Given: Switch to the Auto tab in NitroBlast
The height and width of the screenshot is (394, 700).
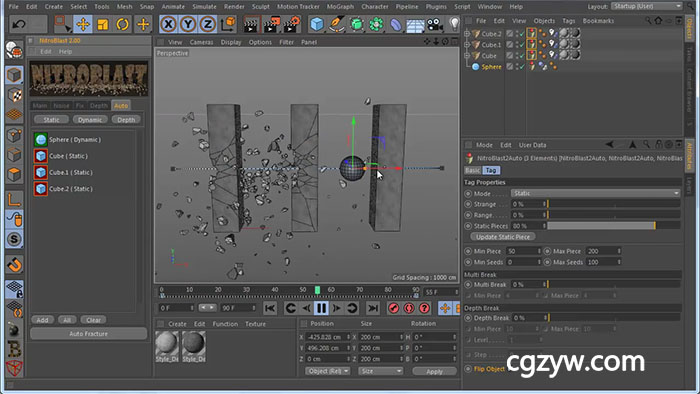Looking at the screenshot, I should tap(121, 106).
